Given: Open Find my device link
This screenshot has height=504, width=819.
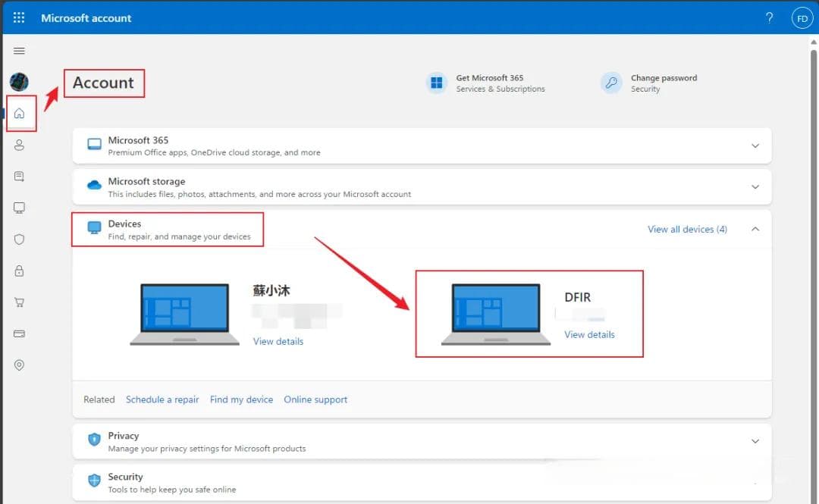Looking at the screenshot, I should click(241, 399).
